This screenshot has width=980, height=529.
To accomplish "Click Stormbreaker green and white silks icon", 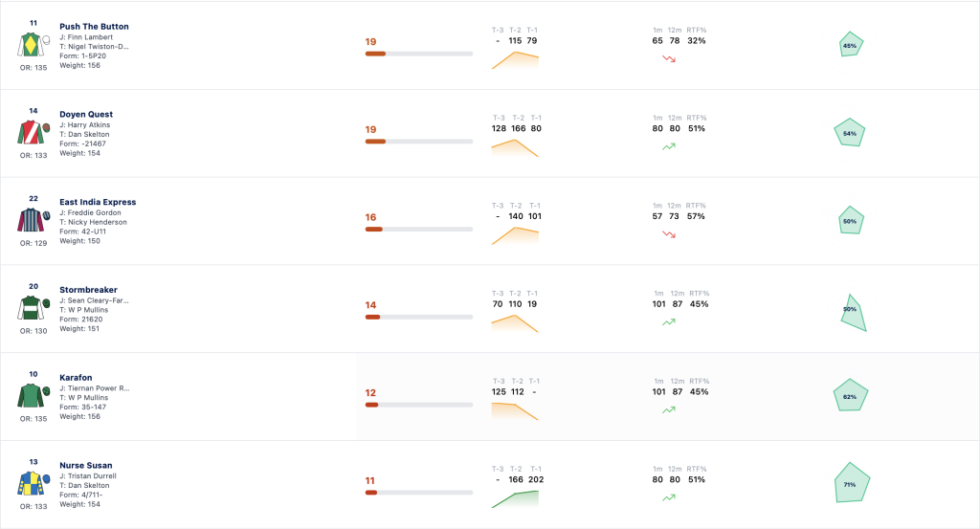I will tap(33, 308).
